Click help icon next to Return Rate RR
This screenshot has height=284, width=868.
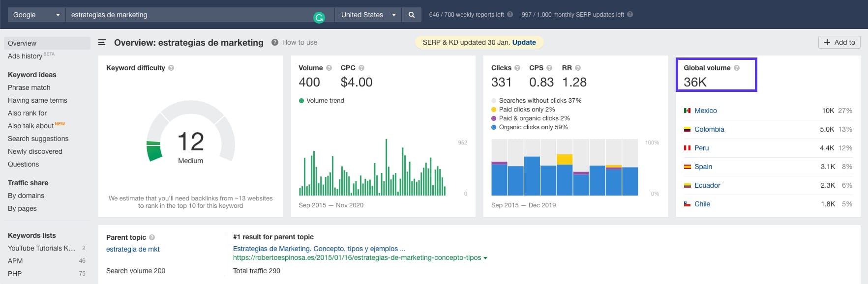coord(578,68)
